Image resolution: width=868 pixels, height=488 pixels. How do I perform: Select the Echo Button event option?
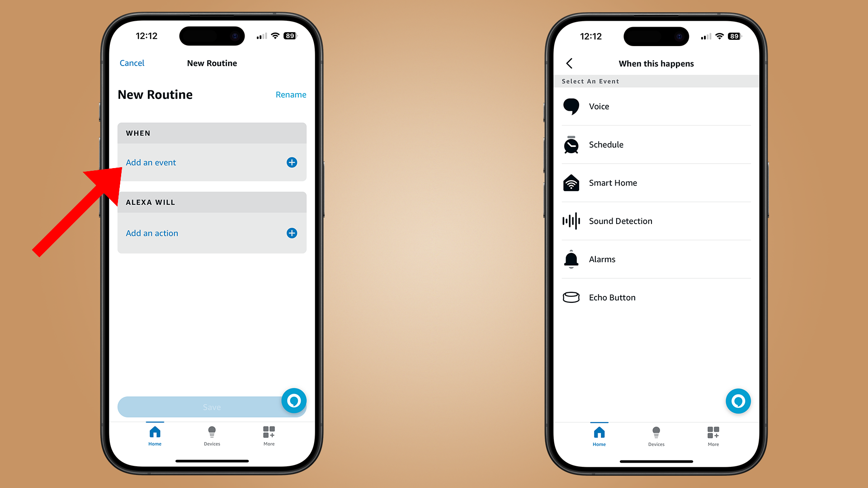point(656,297)
